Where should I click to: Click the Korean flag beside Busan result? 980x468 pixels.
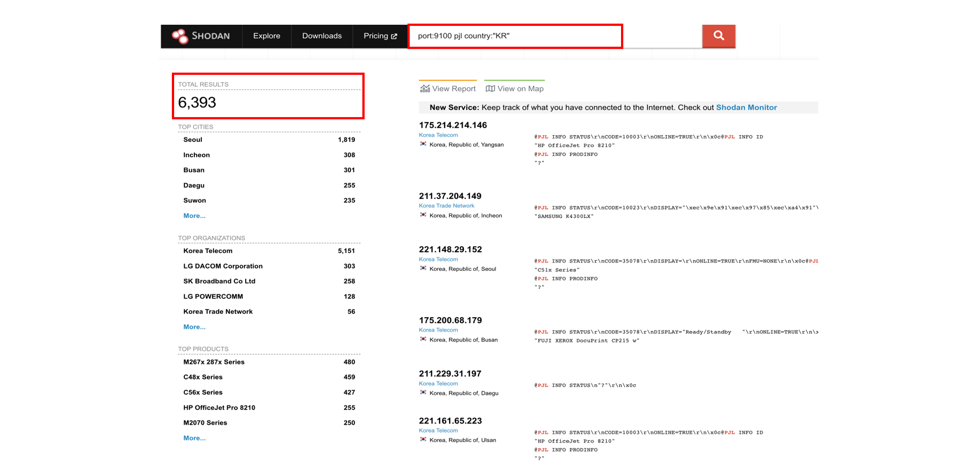[423, 340]
